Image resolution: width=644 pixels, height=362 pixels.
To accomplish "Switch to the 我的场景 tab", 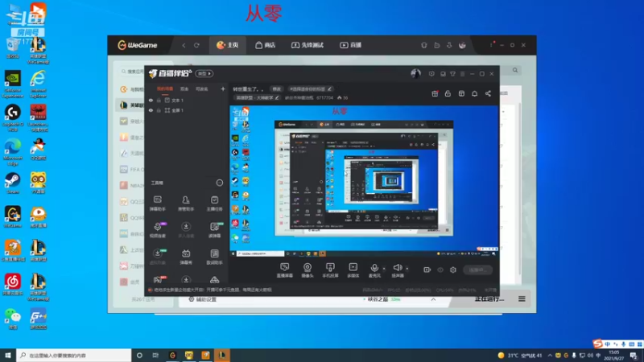I will (165, 89).
